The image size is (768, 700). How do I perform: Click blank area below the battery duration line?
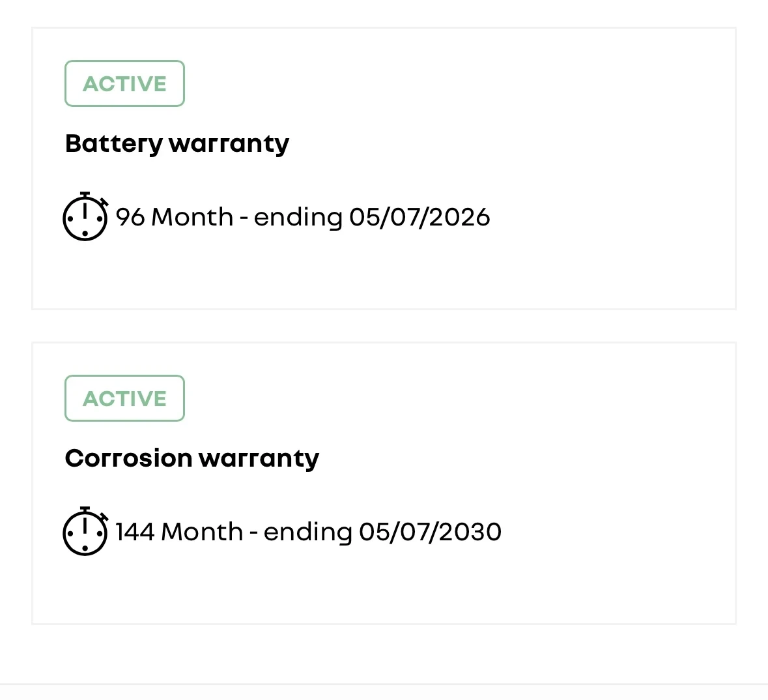[384, 274]
